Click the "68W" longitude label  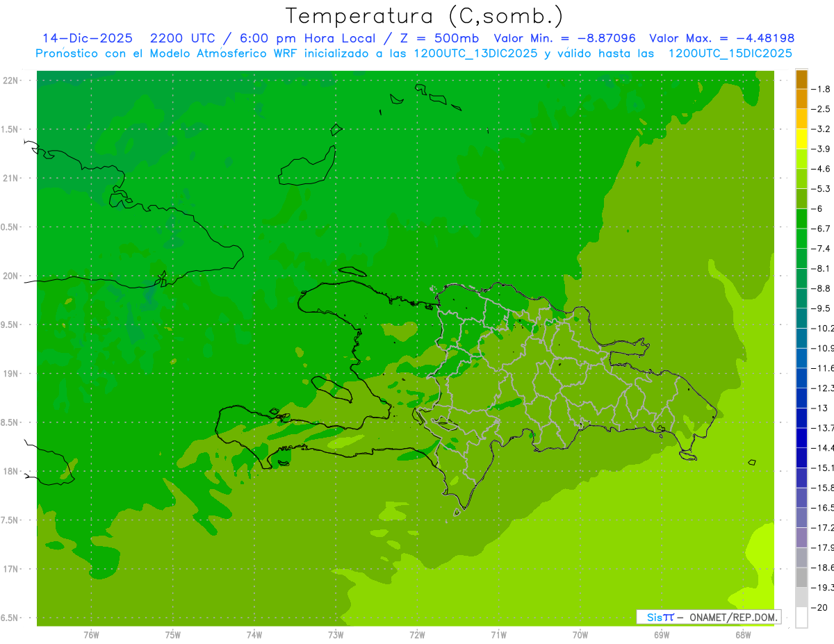(x=743, y=634)
